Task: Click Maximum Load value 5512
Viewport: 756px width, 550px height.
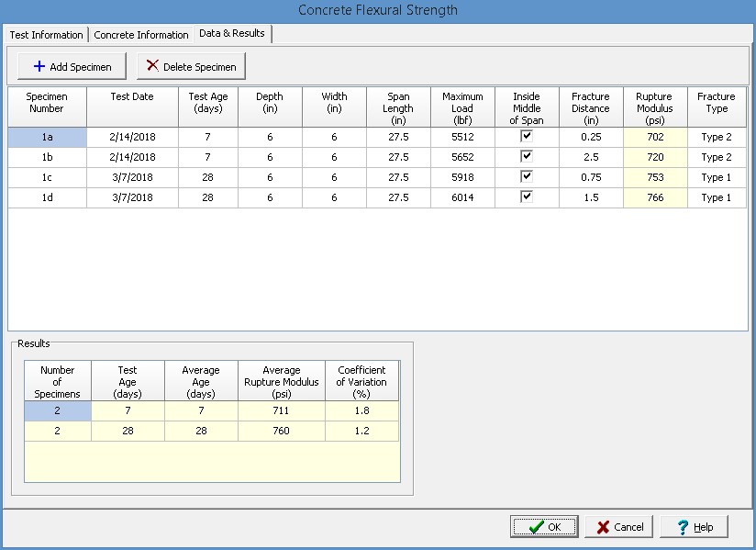Action: click(x=462, y=137)
